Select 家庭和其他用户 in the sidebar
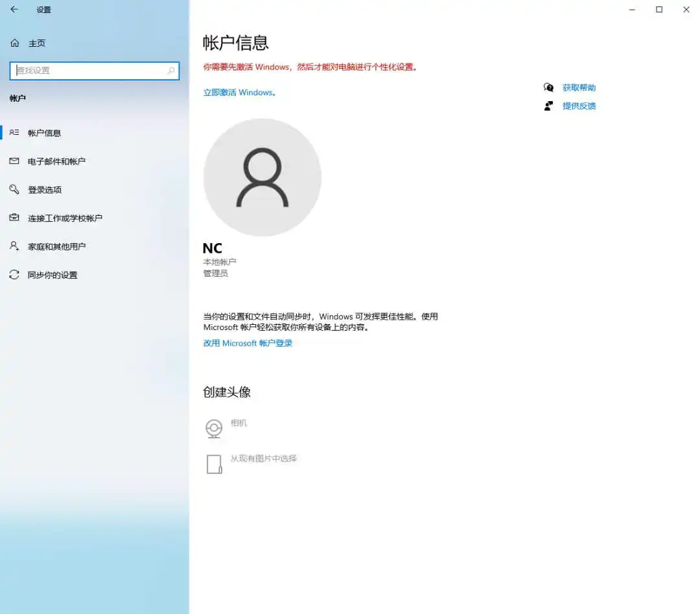Image resolution: width=700 pixels, height=614 pixels. [56, 246]
